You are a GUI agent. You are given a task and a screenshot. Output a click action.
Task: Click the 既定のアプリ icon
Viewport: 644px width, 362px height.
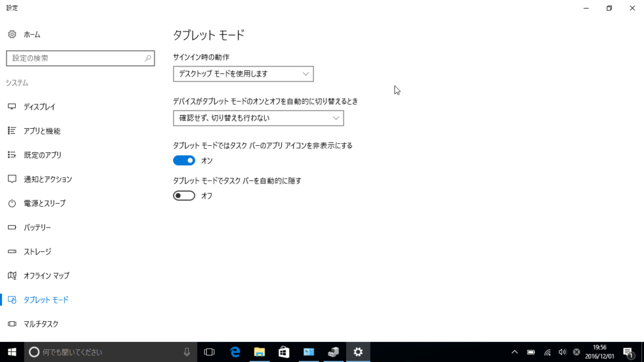pos(12,155)
